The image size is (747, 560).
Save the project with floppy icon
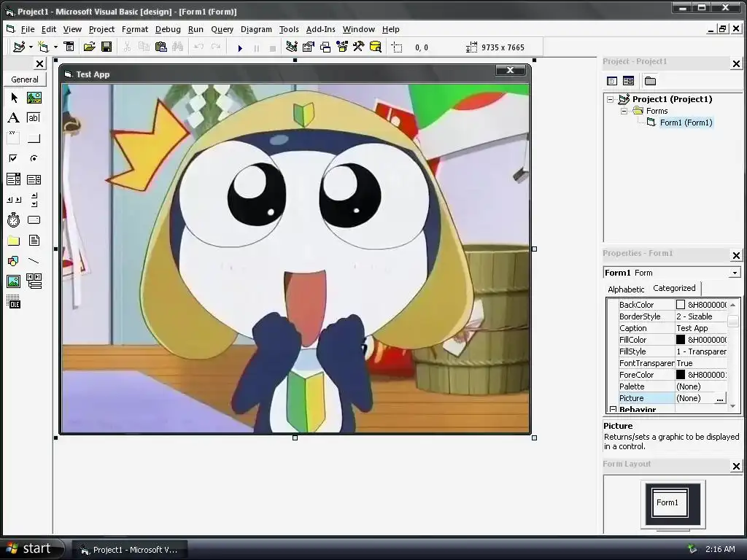107,47
